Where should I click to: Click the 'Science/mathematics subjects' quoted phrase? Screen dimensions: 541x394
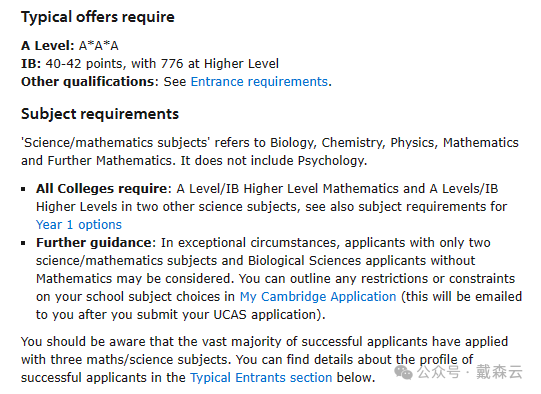pyautogui.click(x=115, y=143)
